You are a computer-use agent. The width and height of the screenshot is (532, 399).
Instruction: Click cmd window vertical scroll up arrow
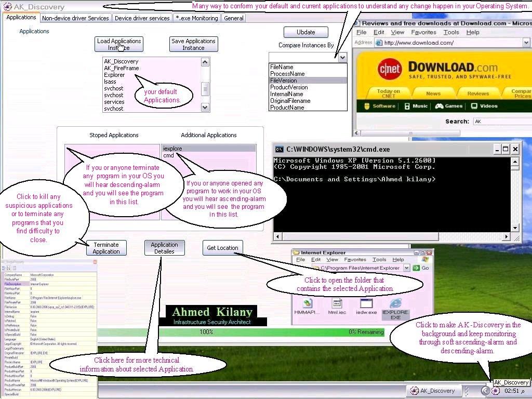tap(515, 162)
